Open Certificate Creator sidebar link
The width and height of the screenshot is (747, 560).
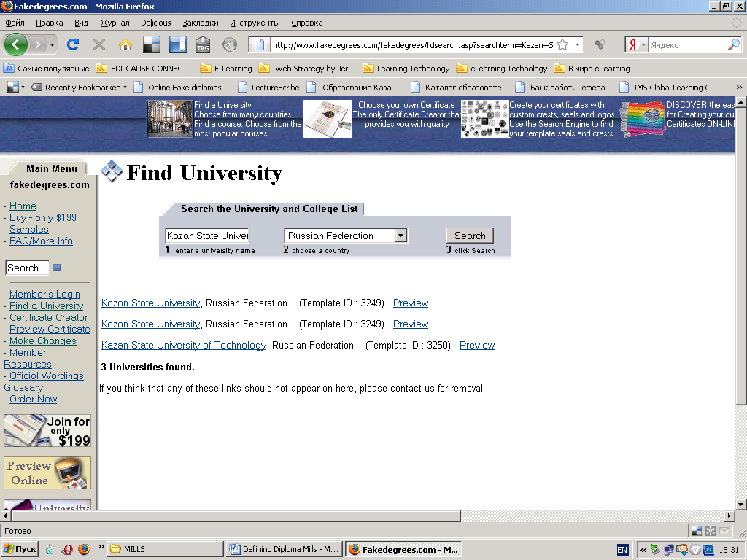pyautogui.click(x=49, y=318)
